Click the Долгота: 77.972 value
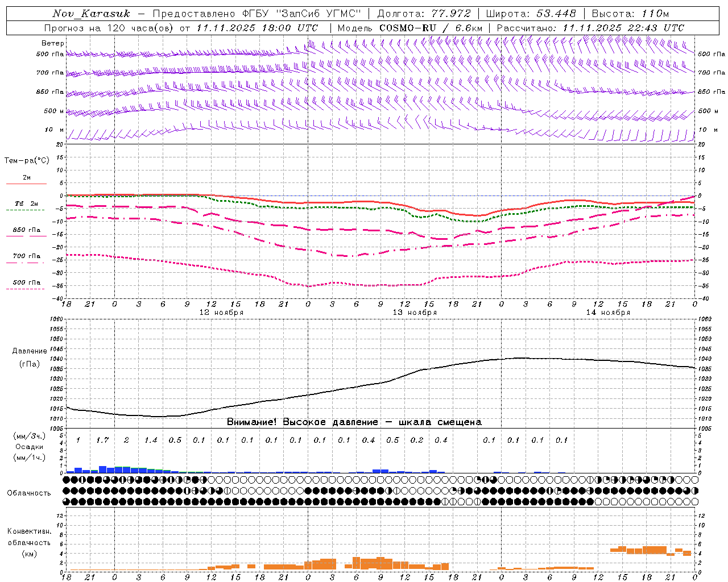Screen dimensions: 728x582 click(x=424, y=14)
